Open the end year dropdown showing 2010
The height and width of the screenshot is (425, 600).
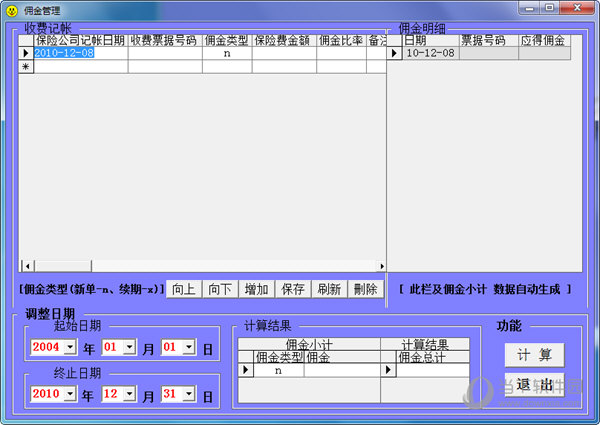pos(70,394)
